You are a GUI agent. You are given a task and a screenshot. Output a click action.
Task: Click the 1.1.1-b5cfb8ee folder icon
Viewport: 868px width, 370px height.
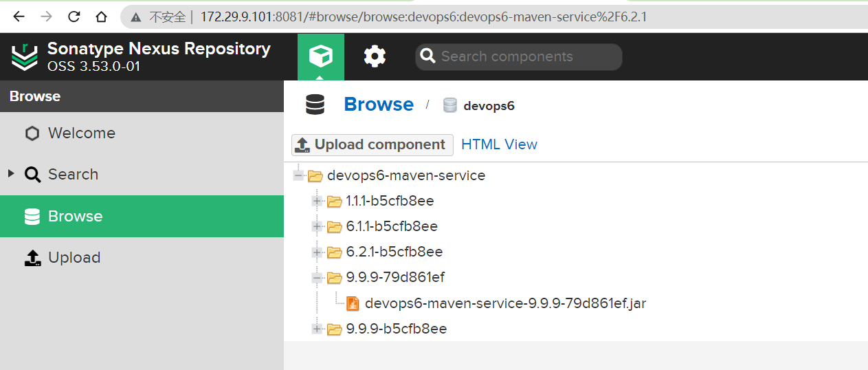(335, 201)
